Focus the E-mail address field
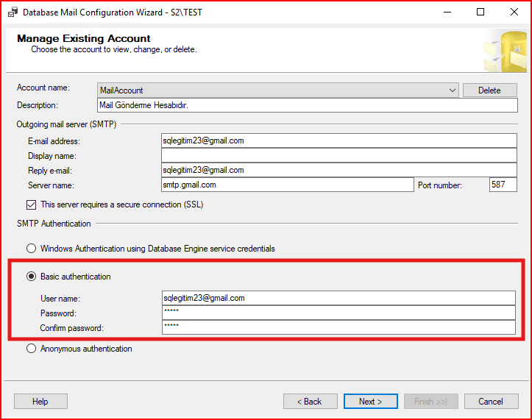This screenshot has height=420, width=532. tap(338, 140)
